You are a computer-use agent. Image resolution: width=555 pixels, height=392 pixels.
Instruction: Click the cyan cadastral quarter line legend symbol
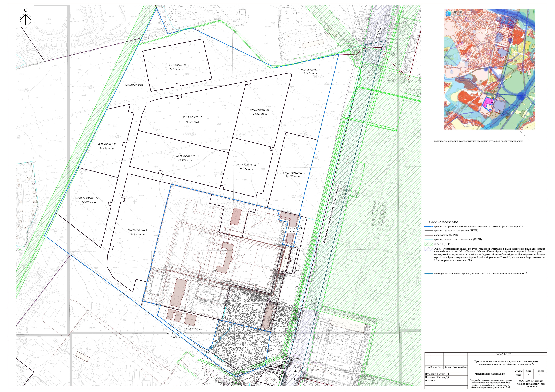coord(429,239)
